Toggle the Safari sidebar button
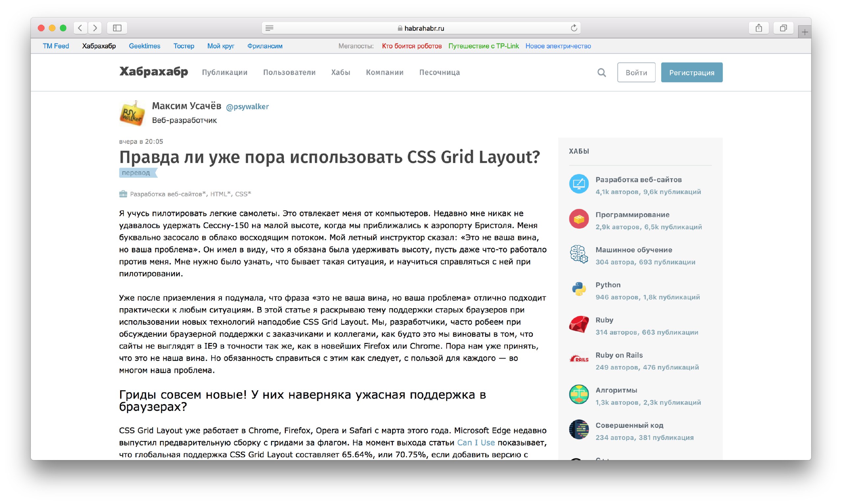The height and width of the screenshot is (504, 842). pyautogui.click(x=117, y=28)
